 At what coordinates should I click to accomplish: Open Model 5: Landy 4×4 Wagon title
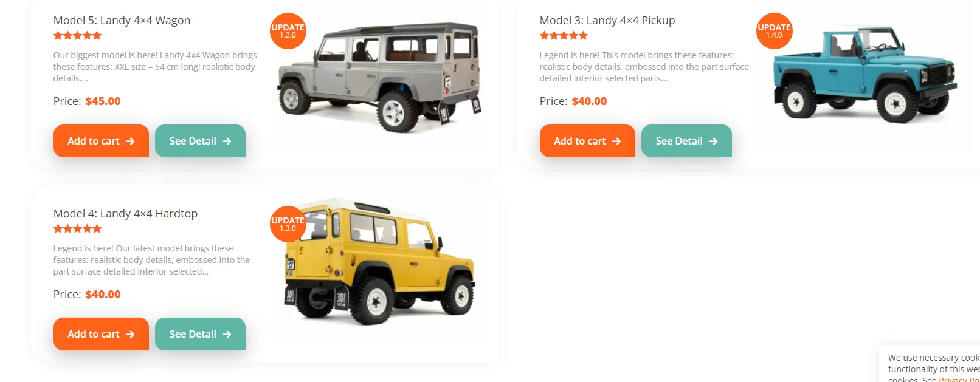pos(122,21)
